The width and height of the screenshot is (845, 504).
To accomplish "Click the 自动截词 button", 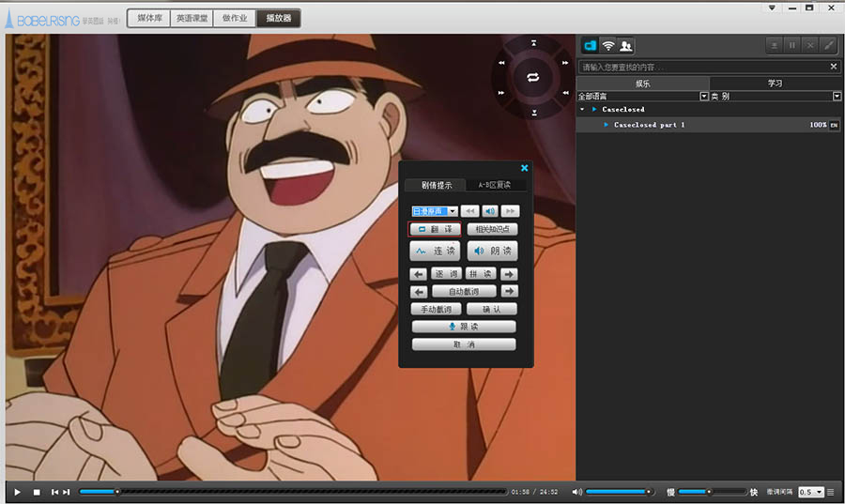I will pos(464,291).
